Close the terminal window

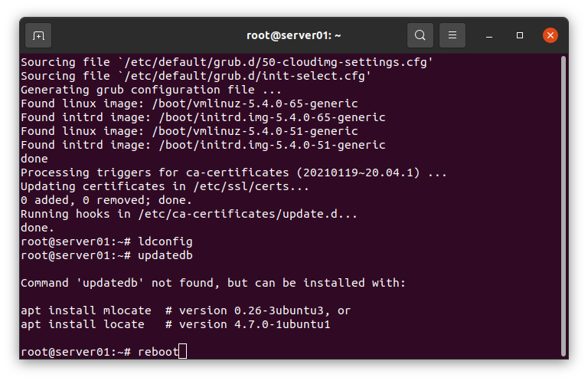coord(550,36)
